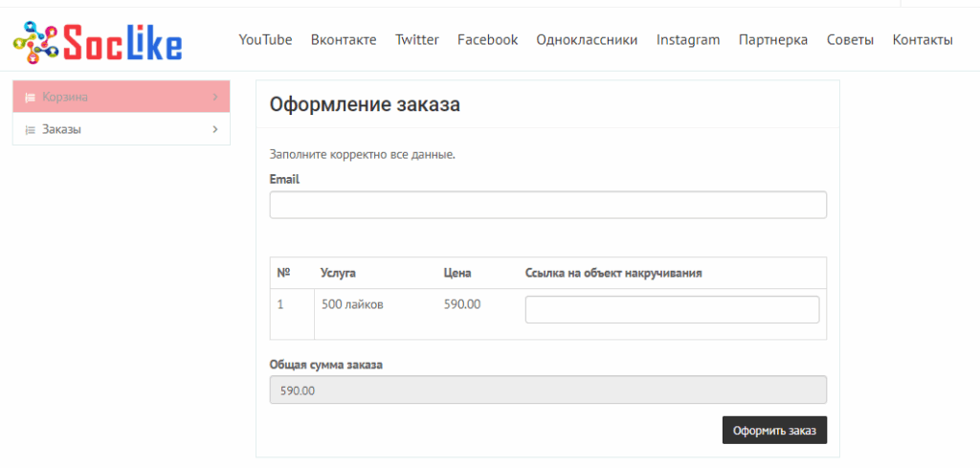
Task: Expand the Заказы chevron arrow
Action: (214, 130)
